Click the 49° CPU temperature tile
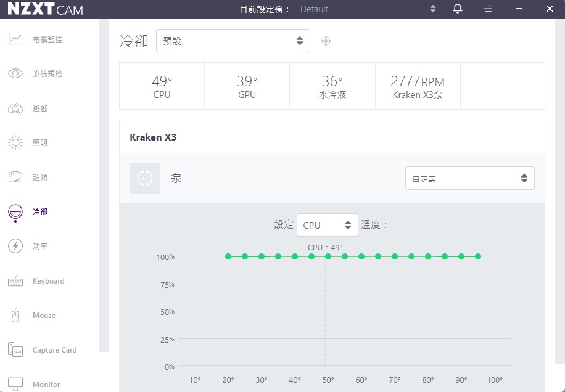 point(162,86)
